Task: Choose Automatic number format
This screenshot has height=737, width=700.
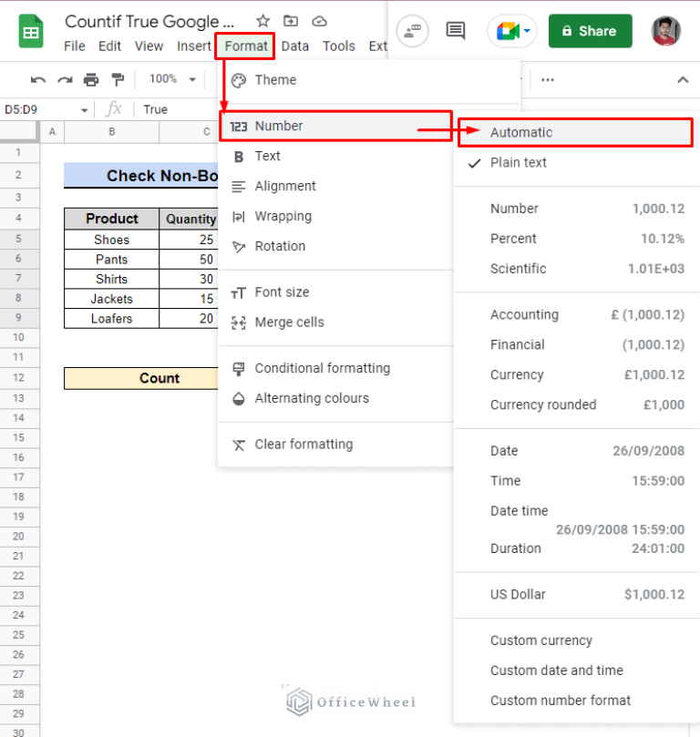Action: [521, 132]
